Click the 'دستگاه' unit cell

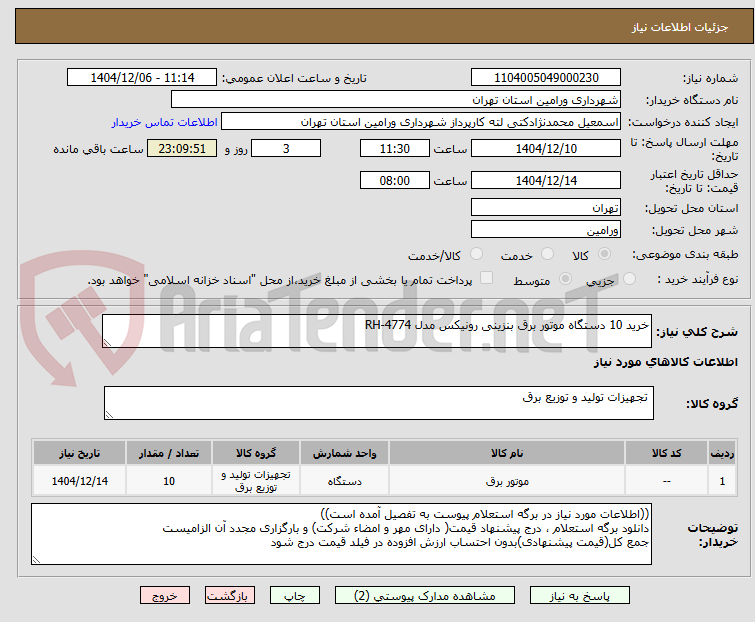(344, 480)
